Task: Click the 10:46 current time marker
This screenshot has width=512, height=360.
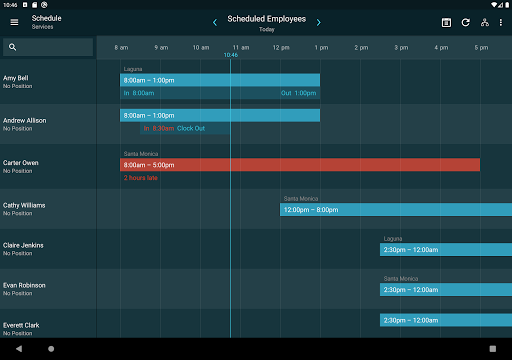Action: (231, 55)
